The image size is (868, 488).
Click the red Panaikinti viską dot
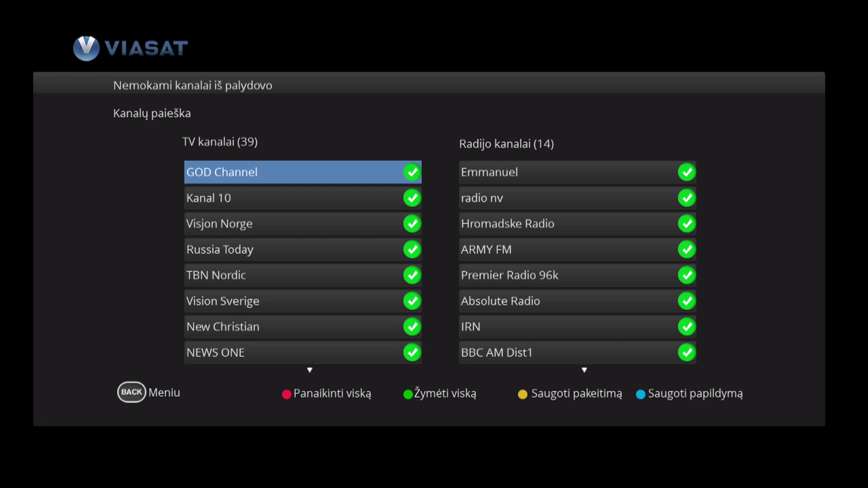pos(287,394)
